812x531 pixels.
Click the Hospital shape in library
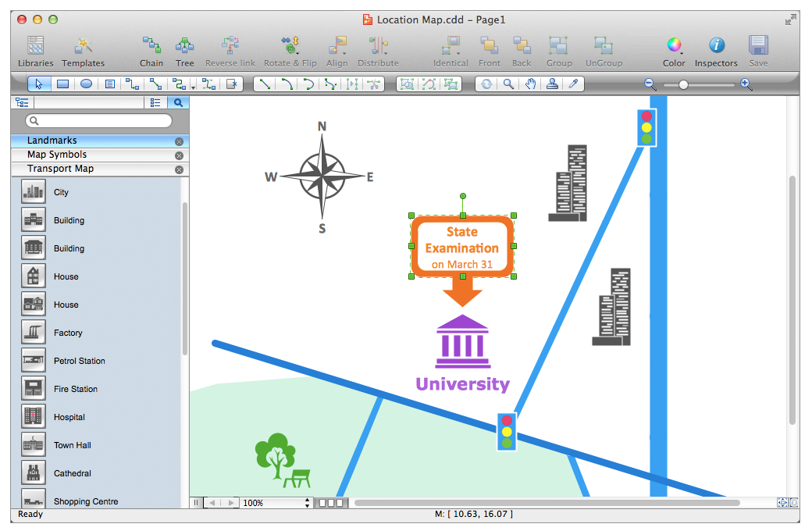click(x=33, y=417)
